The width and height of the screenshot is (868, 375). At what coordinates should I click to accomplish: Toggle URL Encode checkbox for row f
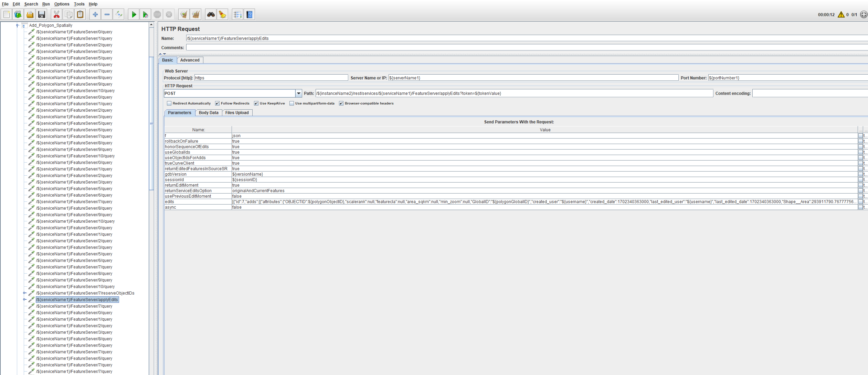click(860, 136)
